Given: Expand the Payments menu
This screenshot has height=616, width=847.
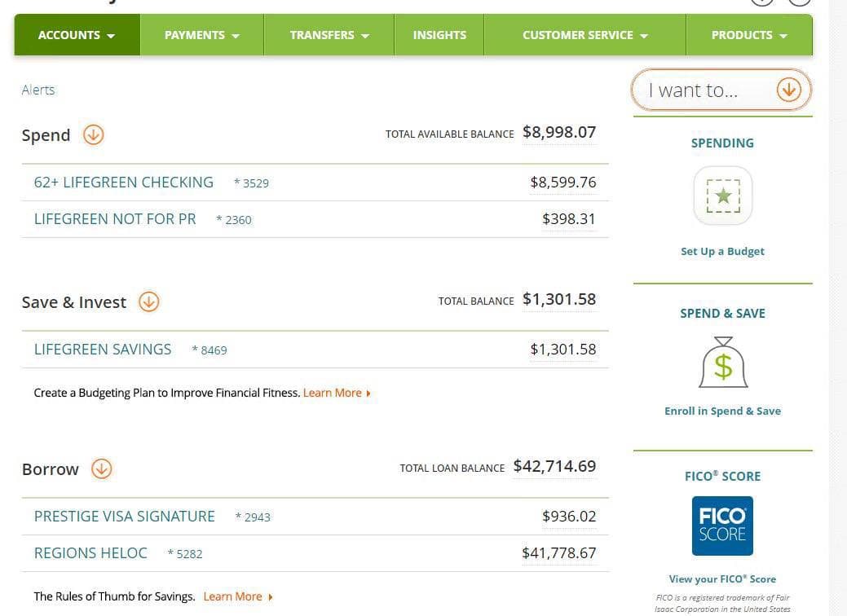Looking at the screenshot, I should coord(202,35).
